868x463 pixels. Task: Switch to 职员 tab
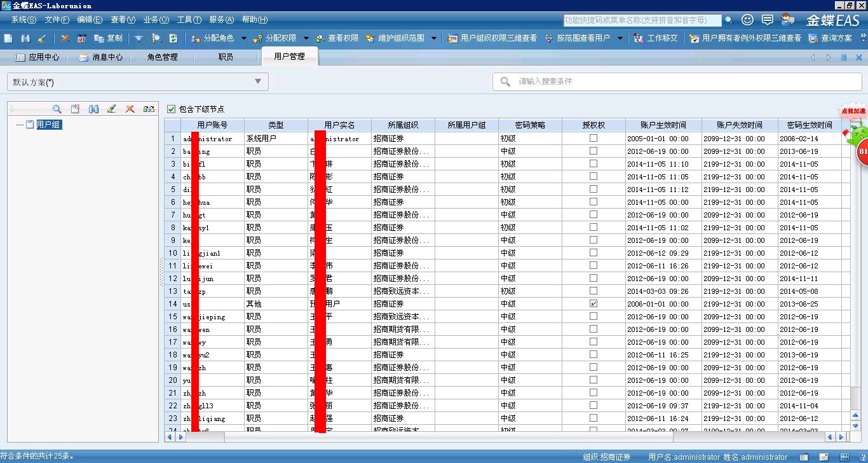coord(226,57)
